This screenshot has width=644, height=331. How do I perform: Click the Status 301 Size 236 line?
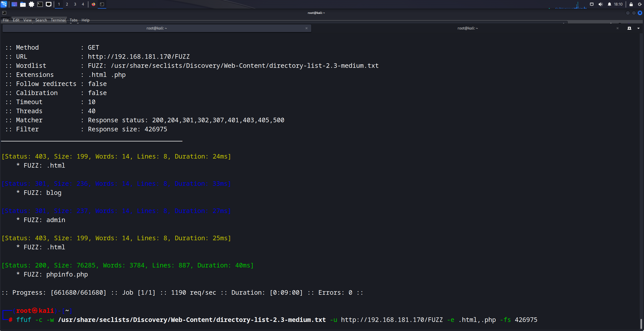[116, 184]
